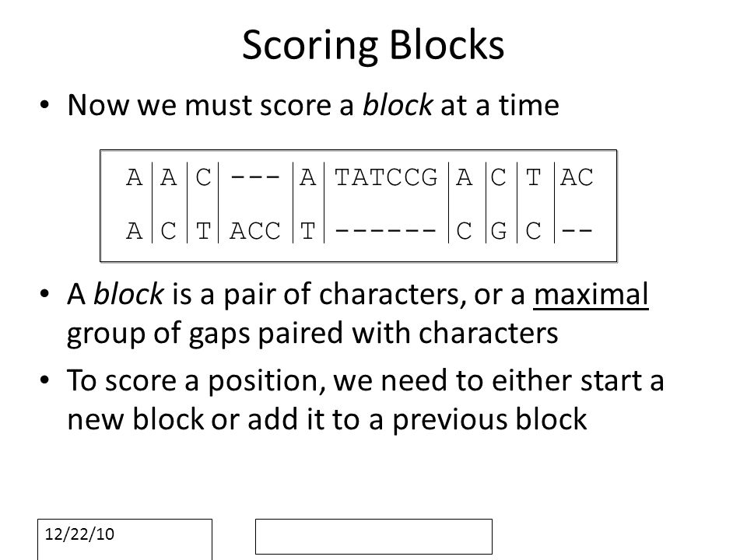Select the AC block at the end of top row
This screenshot has height=560, width=747.
coord(577,177)
